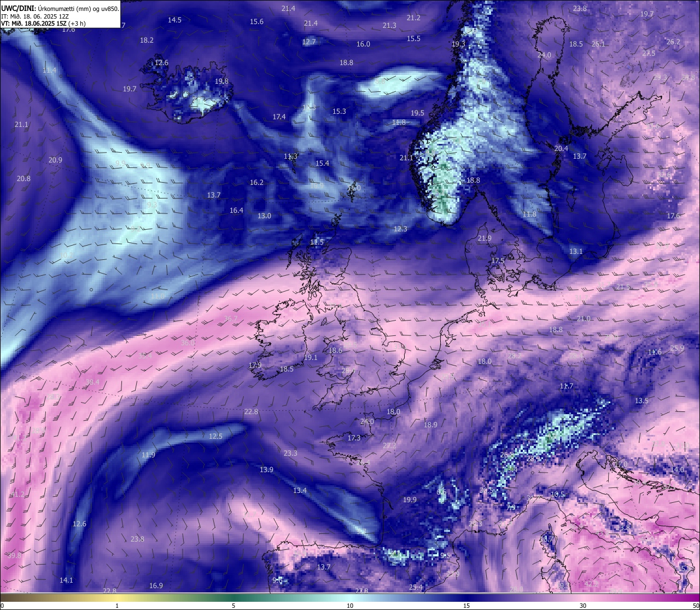Image resolution: width=700 pixels, height=610 pixels.
Task: Select the 12.7 value north of the Faroes
Action: tap(309, 42)
